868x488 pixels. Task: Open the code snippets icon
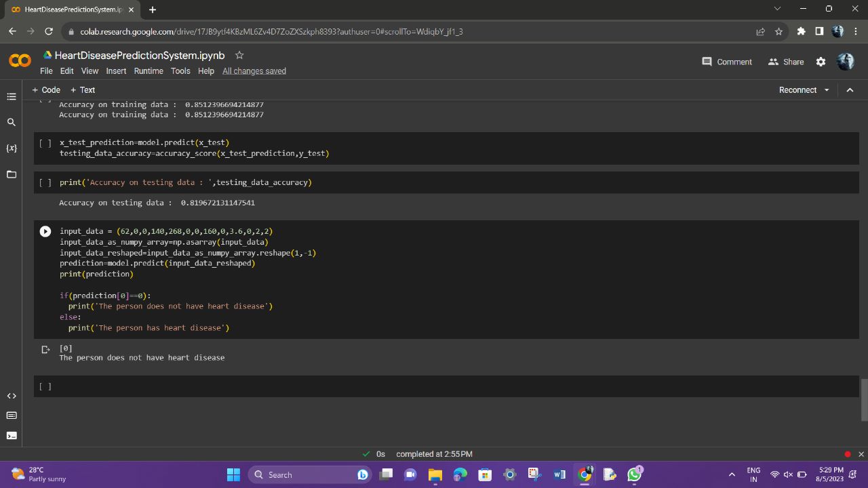(x=11, y=396)
